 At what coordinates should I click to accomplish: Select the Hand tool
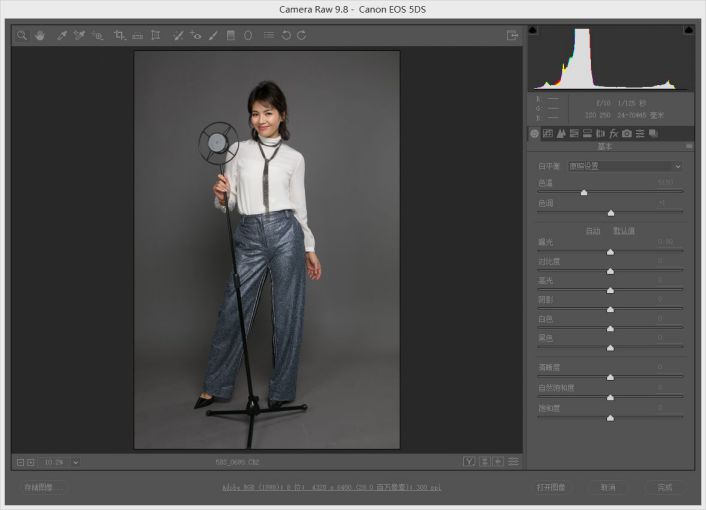(x=40, y=35)
